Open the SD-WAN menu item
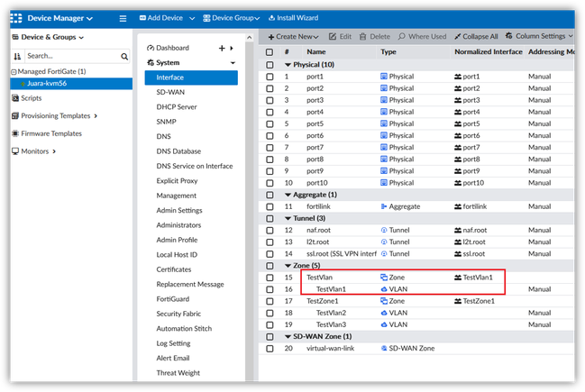Viewport: 585px width, 392px height. (x=170, y=92)
